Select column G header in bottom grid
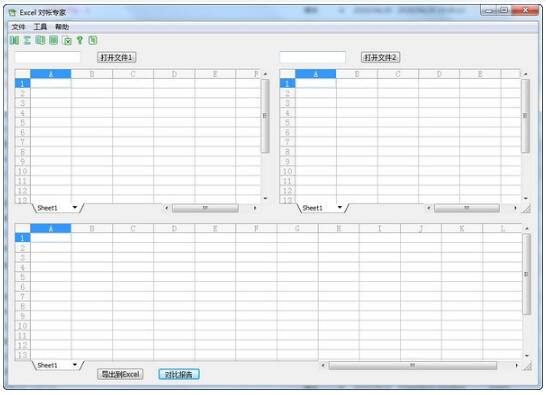The image size is (546, 395). pos(297,229)
